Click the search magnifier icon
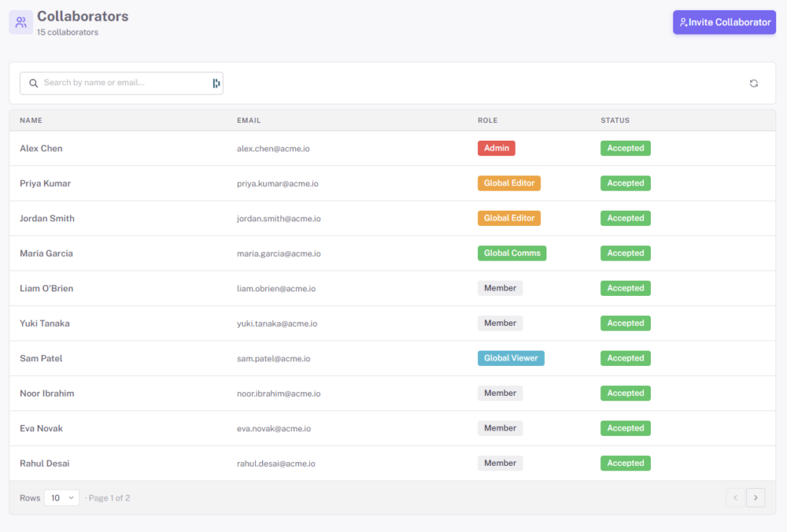The width and height of the screenshot is (787, 532). [34, 83]
